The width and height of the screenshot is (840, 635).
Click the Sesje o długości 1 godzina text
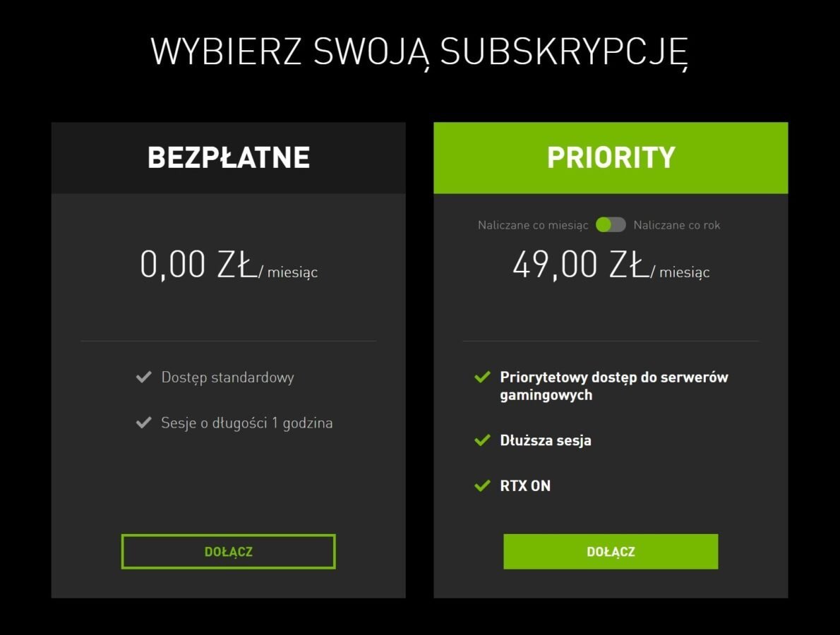pyautogui.click(x=247, y=423)
